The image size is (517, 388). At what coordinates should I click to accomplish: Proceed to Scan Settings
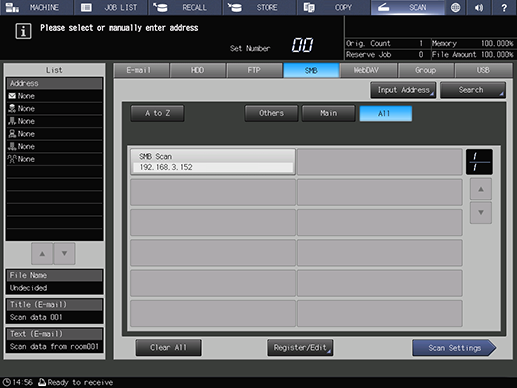click(x=454, y=348)
